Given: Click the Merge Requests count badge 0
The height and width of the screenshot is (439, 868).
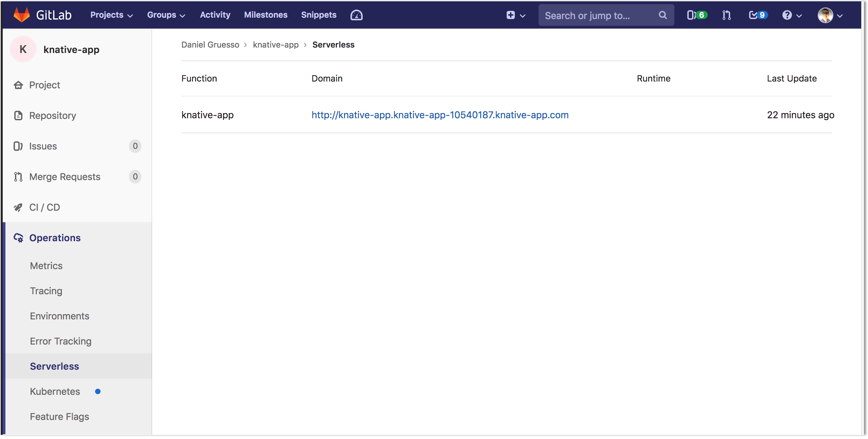Looking at the screenshot, I should click(135, 177).
